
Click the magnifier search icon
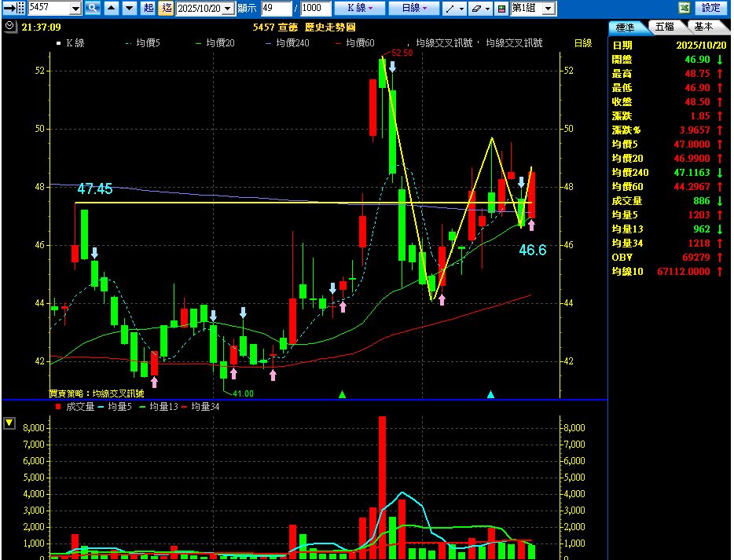[94, 8]
